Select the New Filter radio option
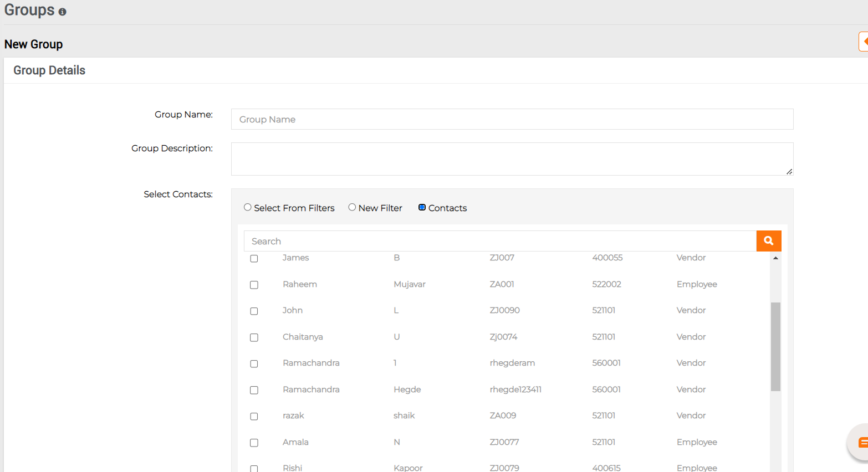Image resolution: width=868 pixels, height=472 pixels. (x=352, y=207)
